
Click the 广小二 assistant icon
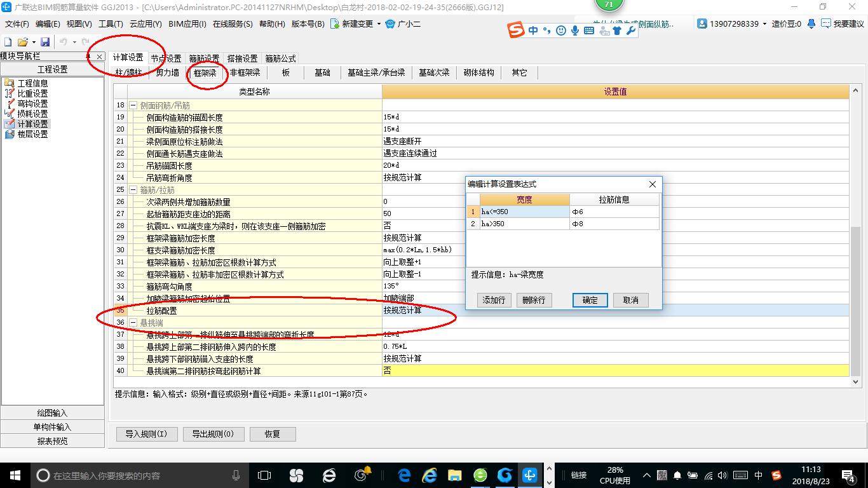coord(390,24)
